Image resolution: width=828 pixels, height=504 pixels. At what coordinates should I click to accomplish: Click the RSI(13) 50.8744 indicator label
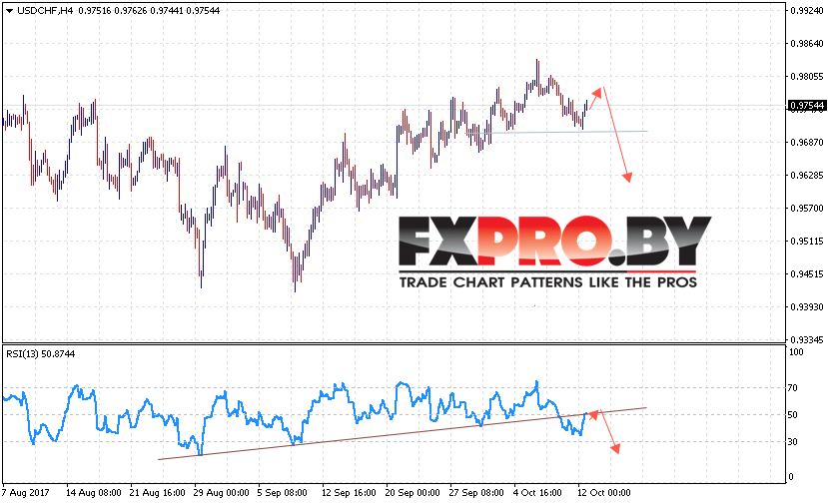point(41,354)
